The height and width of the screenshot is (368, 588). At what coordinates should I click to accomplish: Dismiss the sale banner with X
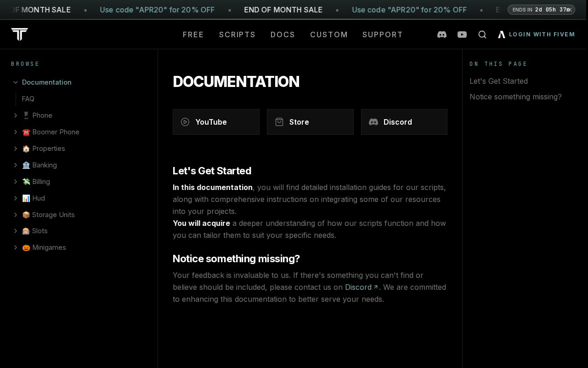coord(570,10)
